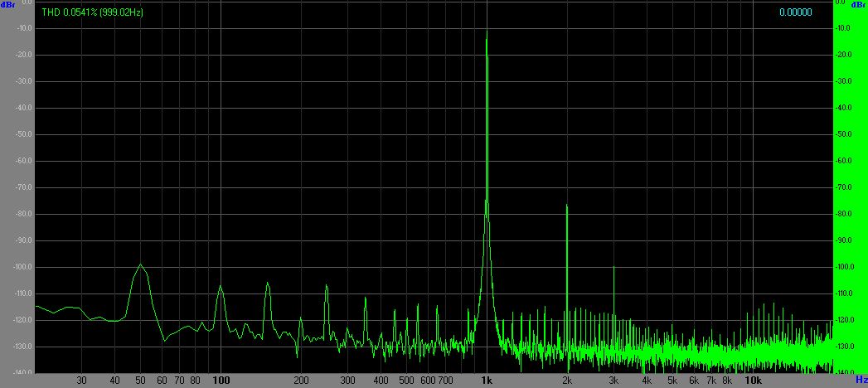Click the Hz unit label
The width and height of the screenshot is (868, 388).
coord(861,380)
